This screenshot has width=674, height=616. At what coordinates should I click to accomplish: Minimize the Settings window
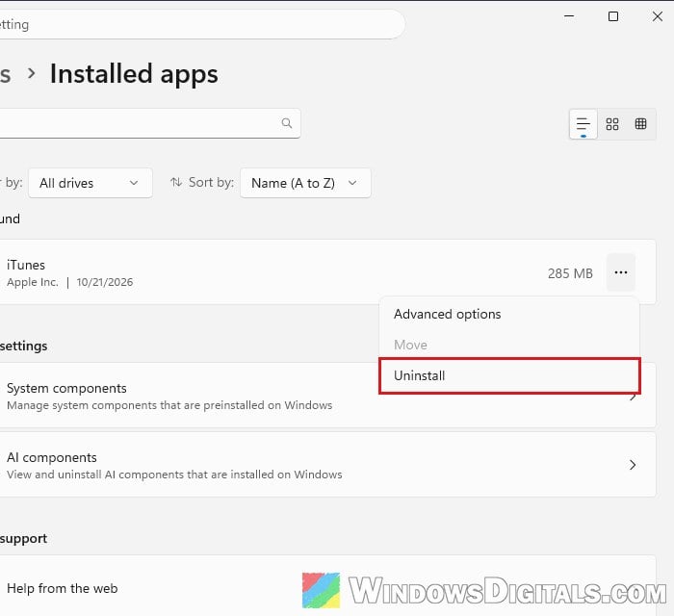(569, 16)
